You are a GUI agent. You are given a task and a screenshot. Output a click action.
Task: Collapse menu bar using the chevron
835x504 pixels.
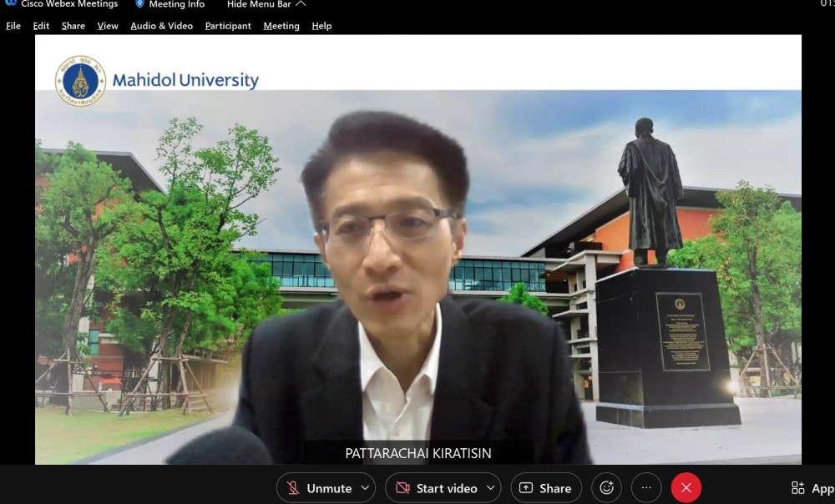[301, 4]
